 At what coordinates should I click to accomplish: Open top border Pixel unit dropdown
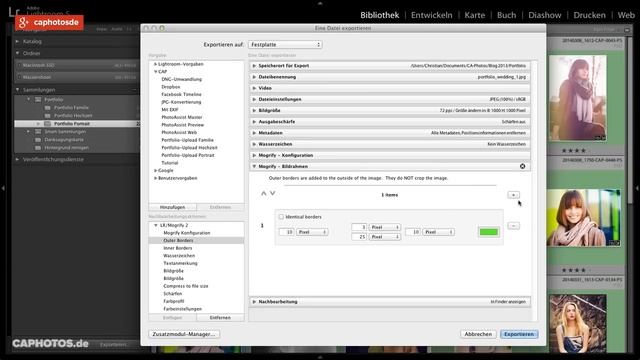coord(385,227)
